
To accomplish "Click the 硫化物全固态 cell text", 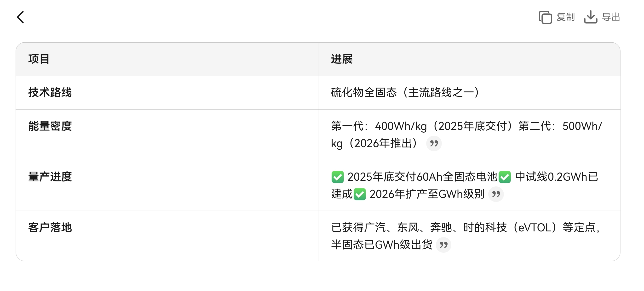I will click(364, 92).
